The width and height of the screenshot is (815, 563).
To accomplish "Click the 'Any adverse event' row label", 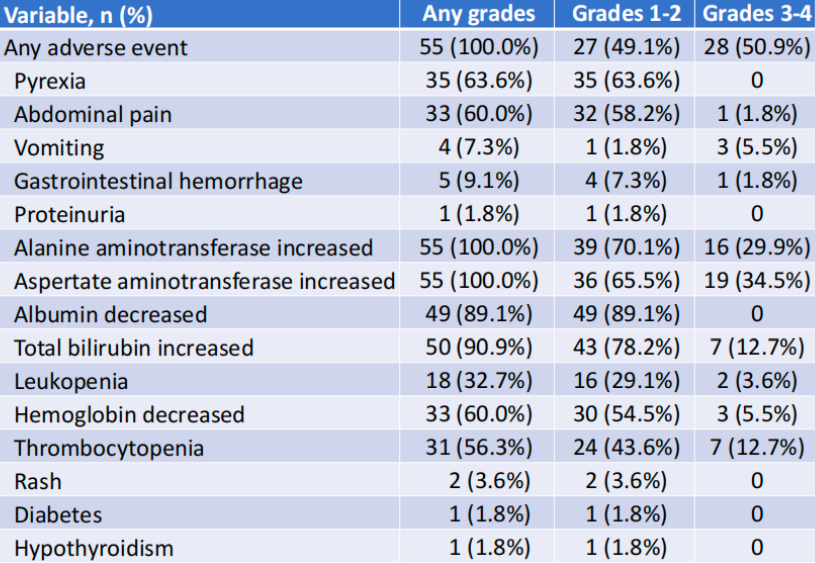I will [96, 47].
